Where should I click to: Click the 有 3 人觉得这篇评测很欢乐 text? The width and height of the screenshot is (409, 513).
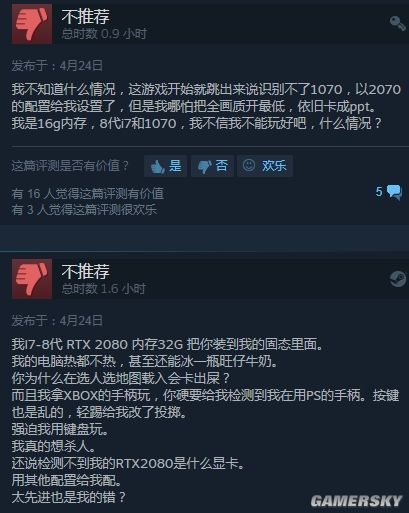click(x=84, y=210)
